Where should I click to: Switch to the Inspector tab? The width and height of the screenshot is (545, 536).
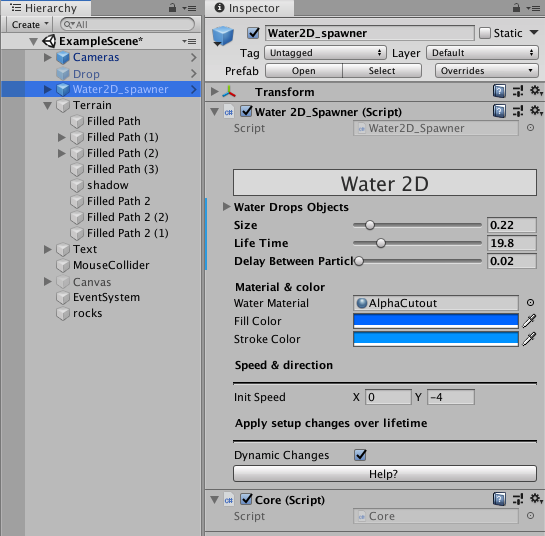pos(247,8)
